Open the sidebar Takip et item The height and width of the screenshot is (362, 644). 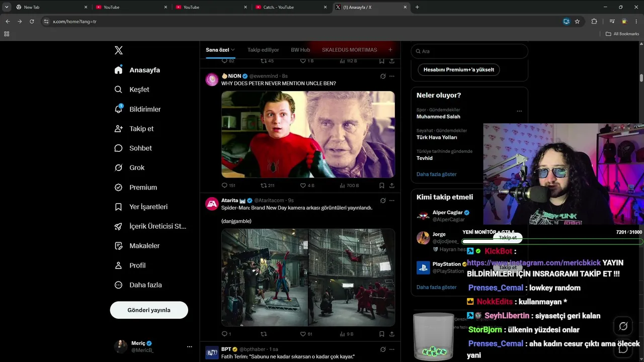(134, 129)
